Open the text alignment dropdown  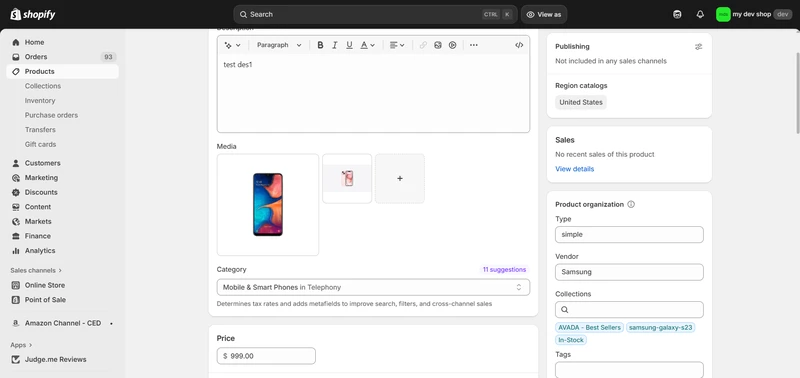click(x=397, y=45)
